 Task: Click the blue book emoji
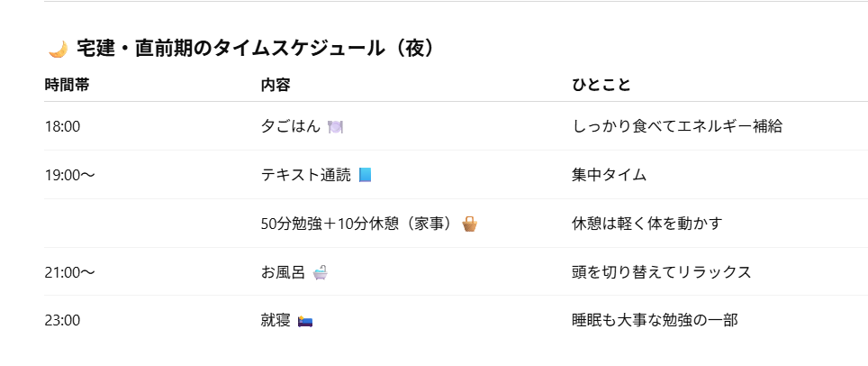(x=365, y=175)
